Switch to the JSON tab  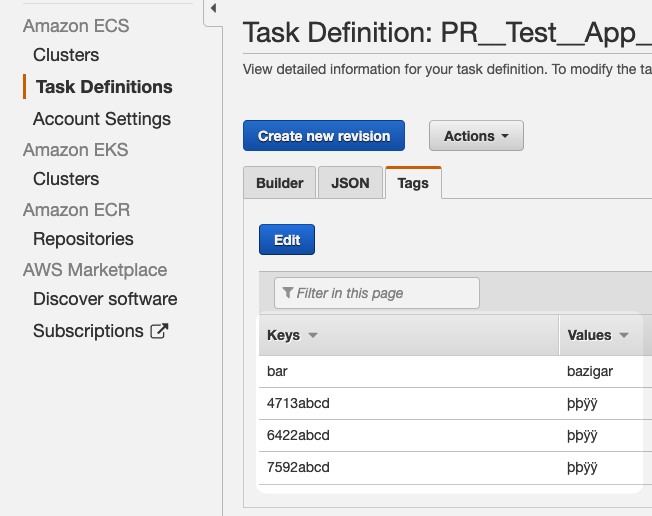pos(350,183)
